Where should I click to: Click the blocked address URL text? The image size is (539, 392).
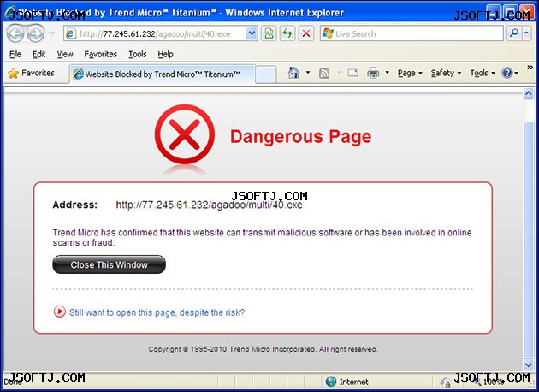pos(209,205)
